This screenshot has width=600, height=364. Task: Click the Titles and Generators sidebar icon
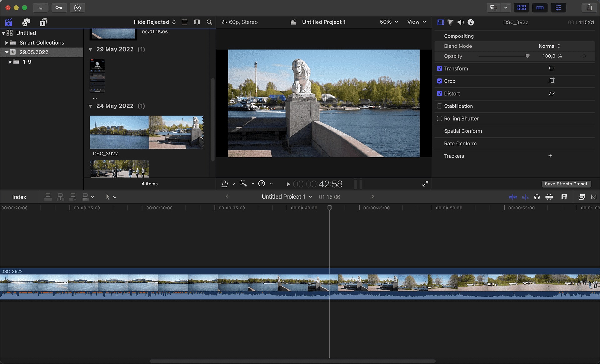[x=43, y=22]
